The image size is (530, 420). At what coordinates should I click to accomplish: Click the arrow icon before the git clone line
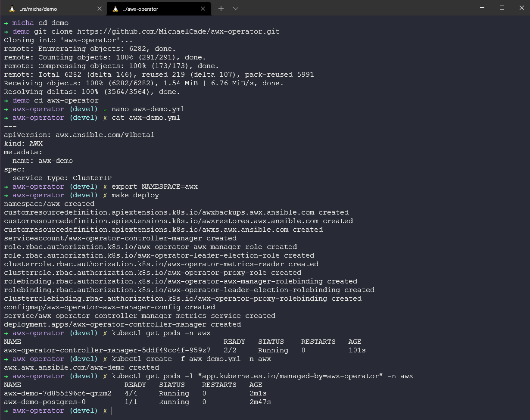click(6, 31)
